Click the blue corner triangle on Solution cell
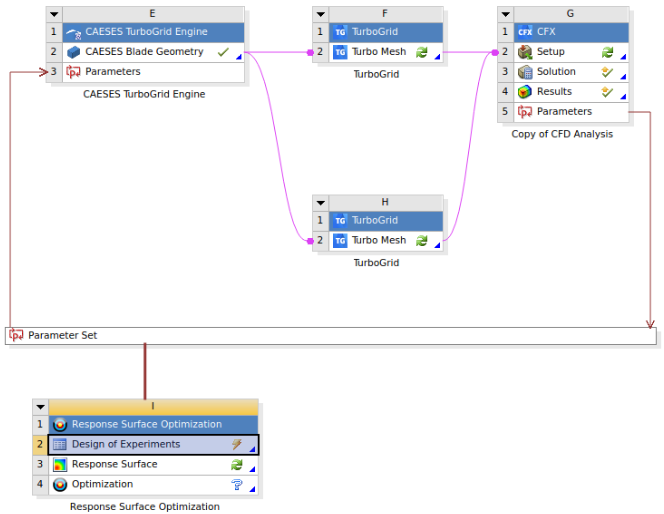The width and height of the screenshot is (664, 514). pos(623,77)
